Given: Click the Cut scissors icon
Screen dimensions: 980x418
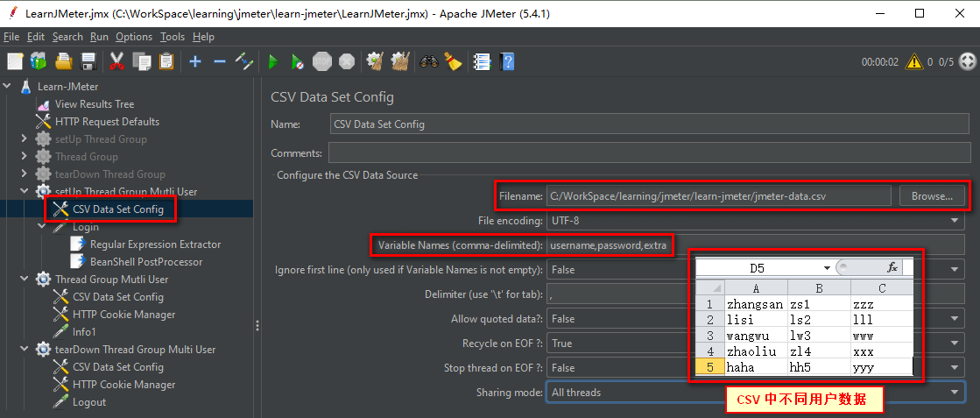Looking at the screenshot, I should [116, 61].
